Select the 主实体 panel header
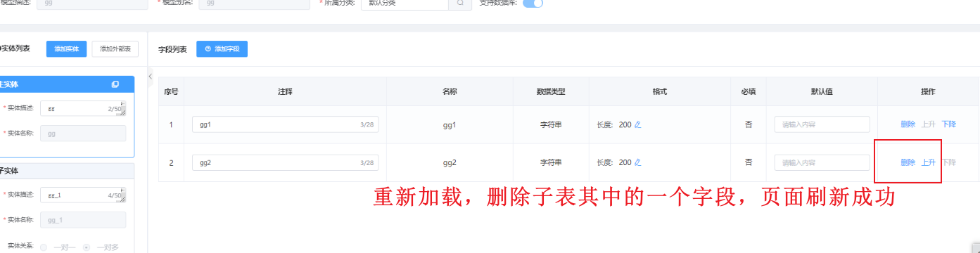Image resolution: width=980 pixels, height=253 pixels. tap(67, 84)
